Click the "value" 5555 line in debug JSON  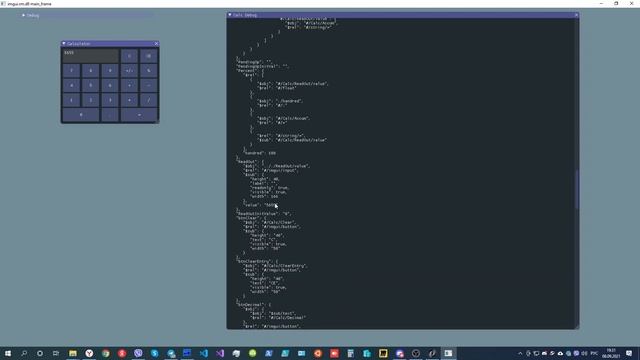[261, 205]
